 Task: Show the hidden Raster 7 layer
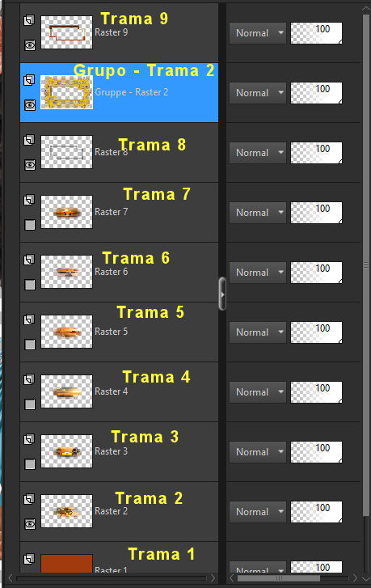pos(30,225)
